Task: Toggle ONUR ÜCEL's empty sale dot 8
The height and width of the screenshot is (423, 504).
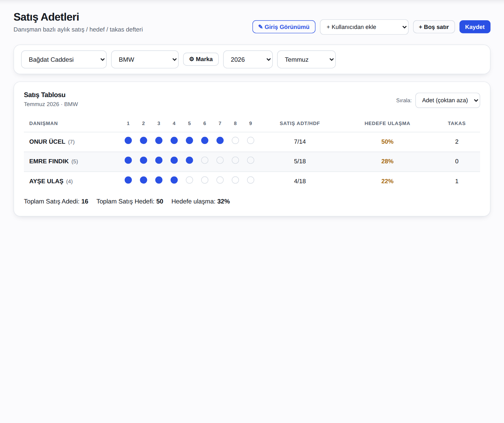Action: [x=235, y=140]
